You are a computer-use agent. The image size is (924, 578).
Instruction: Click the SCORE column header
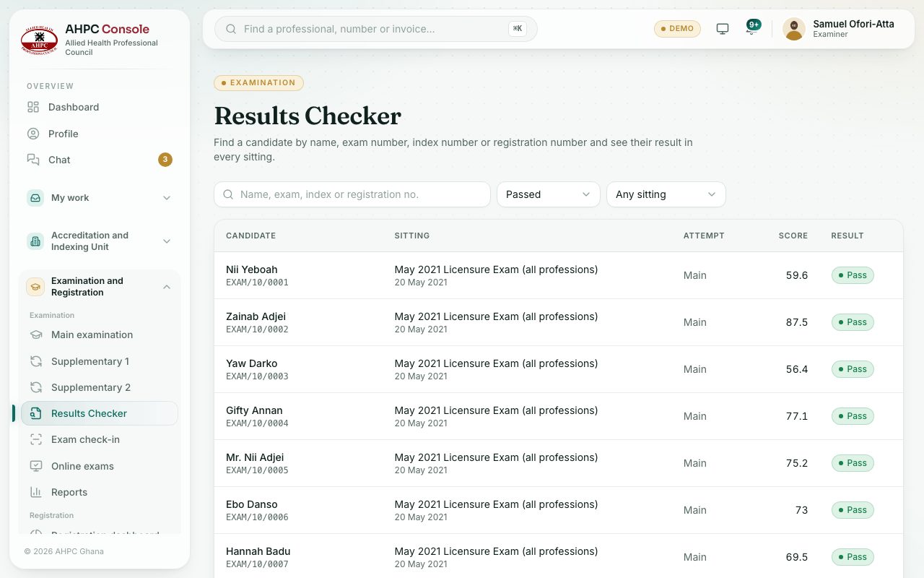[x=793, y=236]
